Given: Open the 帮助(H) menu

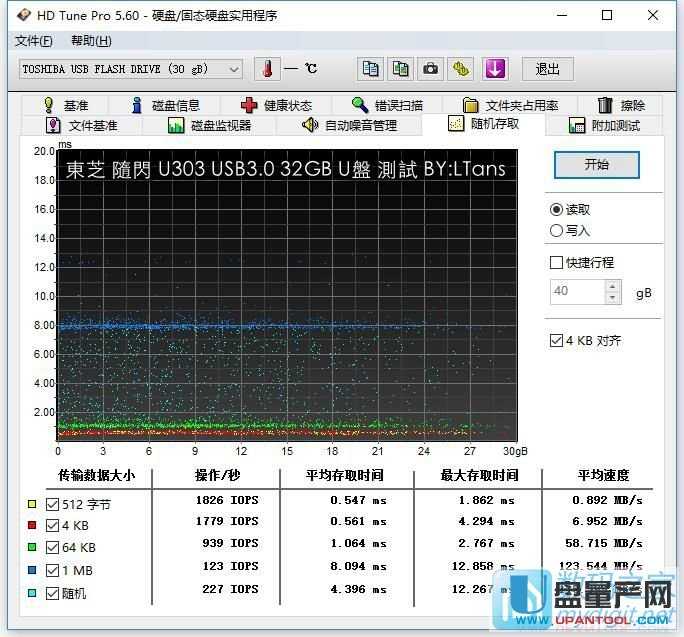Looking at the screenshot, I should click(91, 41).
